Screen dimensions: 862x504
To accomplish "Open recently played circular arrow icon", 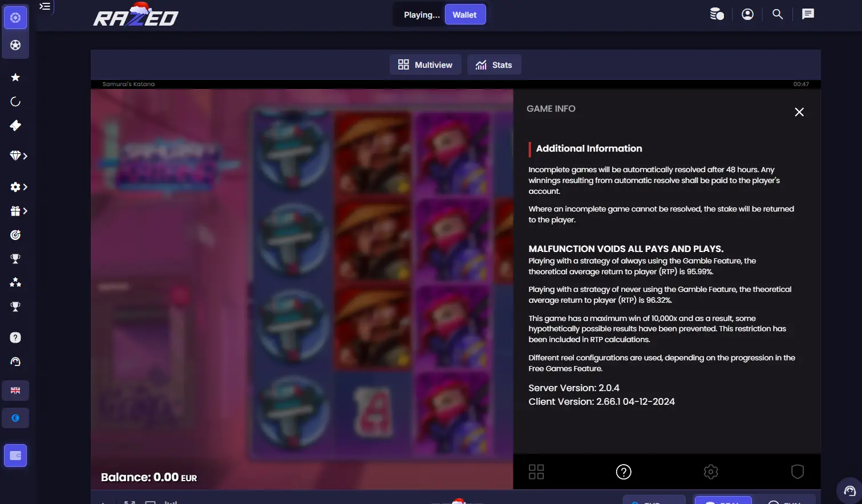I will pos(15,101).
